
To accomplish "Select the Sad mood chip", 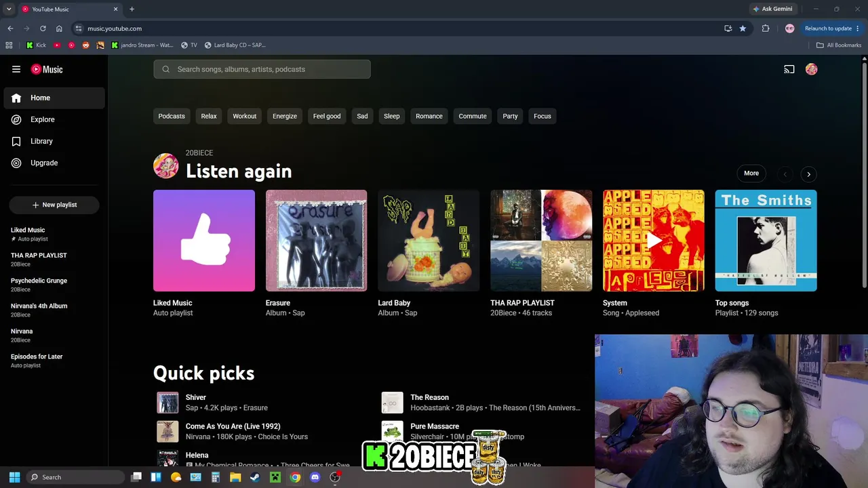I will 362,116.
